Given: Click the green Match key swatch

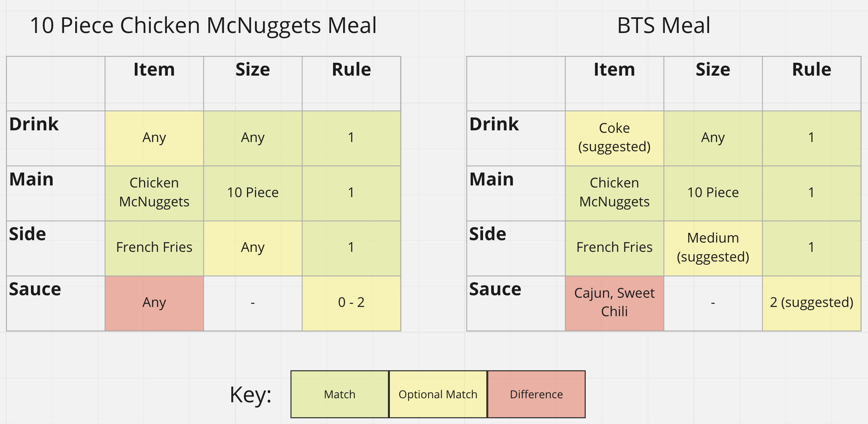Looking at the screenshot, I should pos(339,394).
